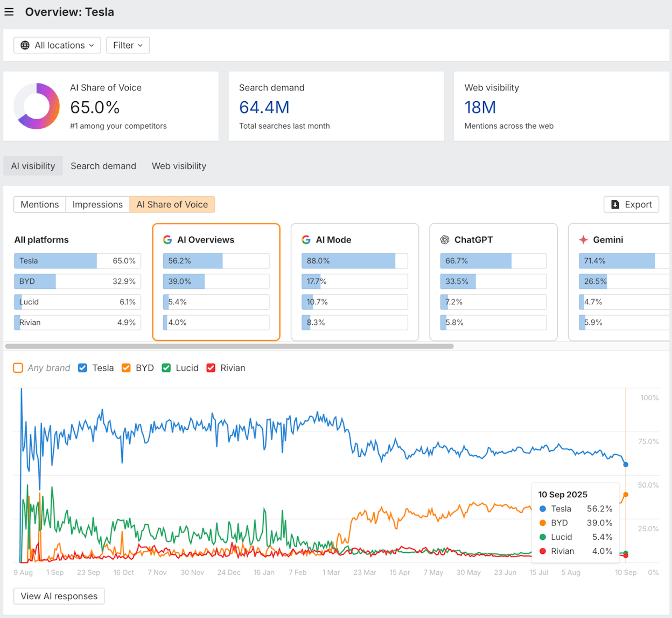
Task: Click Rivian 4.9% row in All platforms
Action: [x=78, y=322]
